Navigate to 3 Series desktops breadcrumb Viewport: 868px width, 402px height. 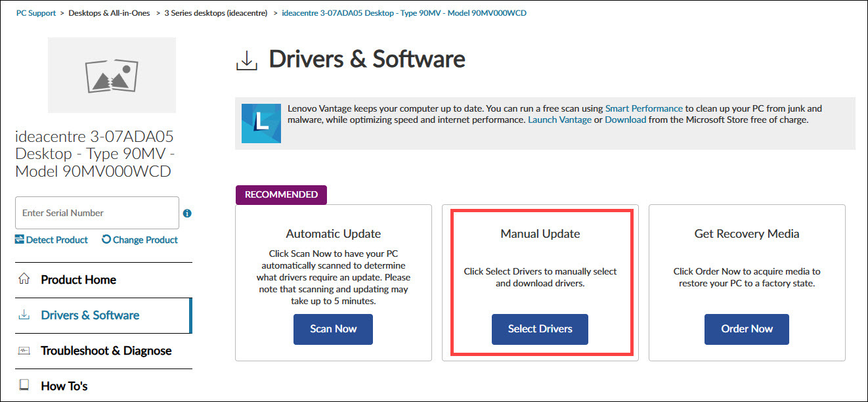pyautogui.click(x=216, y=13)
